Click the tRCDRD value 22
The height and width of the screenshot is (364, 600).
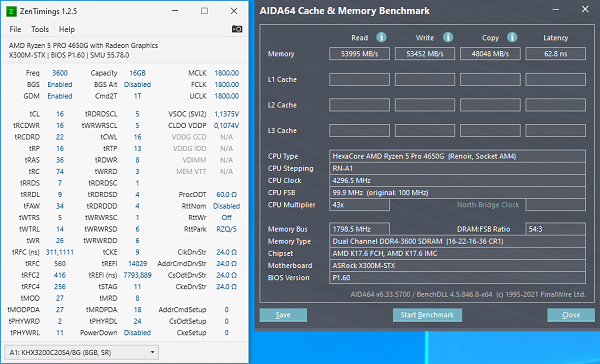click(x=60, y=137)
